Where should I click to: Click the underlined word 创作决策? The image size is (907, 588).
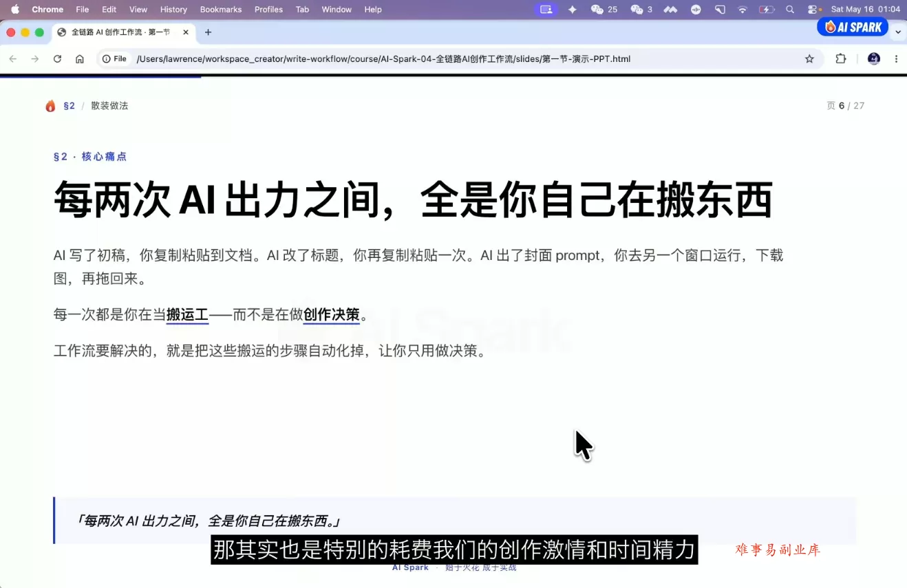[x=332, y=315]
